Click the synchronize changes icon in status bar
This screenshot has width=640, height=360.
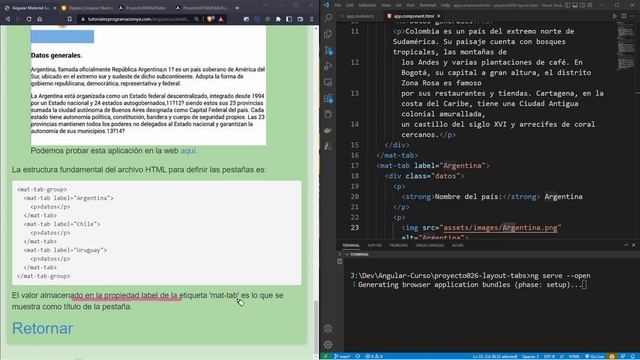pos(358,356)
